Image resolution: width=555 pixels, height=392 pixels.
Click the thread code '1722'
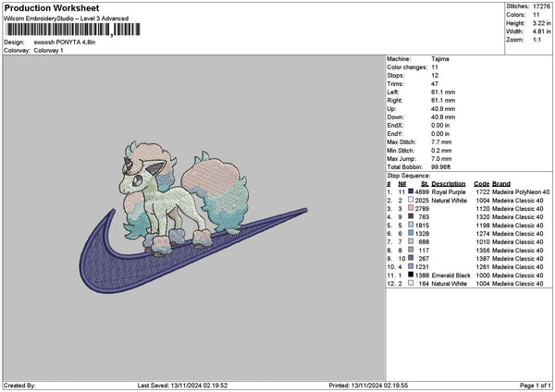483,192
